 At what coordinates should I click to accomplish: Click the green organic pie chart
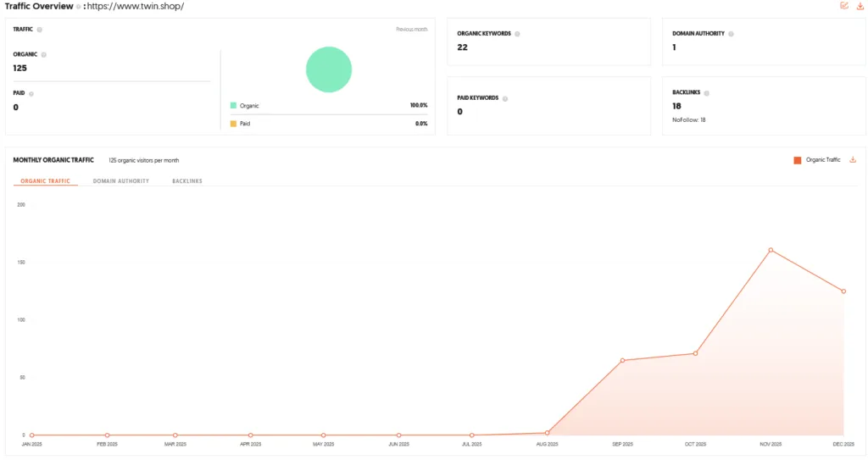click(329, 69)
